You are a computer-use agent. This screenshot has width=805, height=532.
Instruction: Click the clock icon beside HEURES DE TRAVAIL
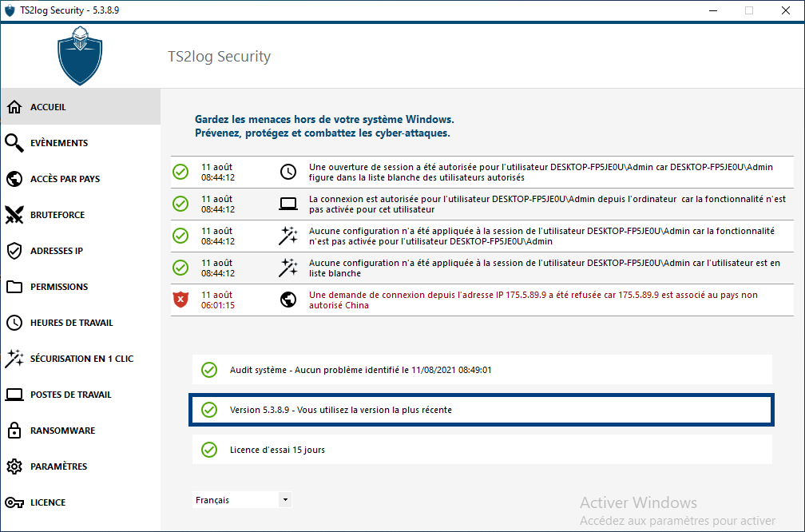point(14,323)
